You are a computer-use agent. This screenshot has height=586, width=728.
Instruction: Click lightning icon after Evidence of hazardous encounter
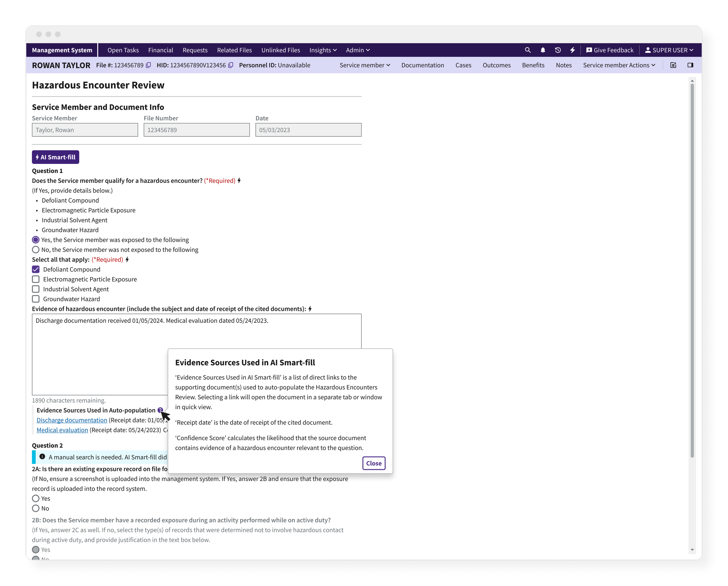tap(310, 309)
